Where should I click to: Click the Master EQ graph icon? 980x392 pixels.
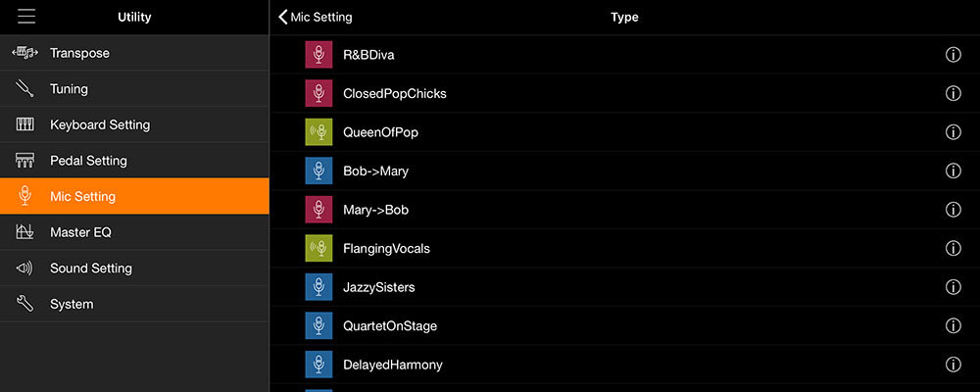pyautogui.click(x=25, y=232)
